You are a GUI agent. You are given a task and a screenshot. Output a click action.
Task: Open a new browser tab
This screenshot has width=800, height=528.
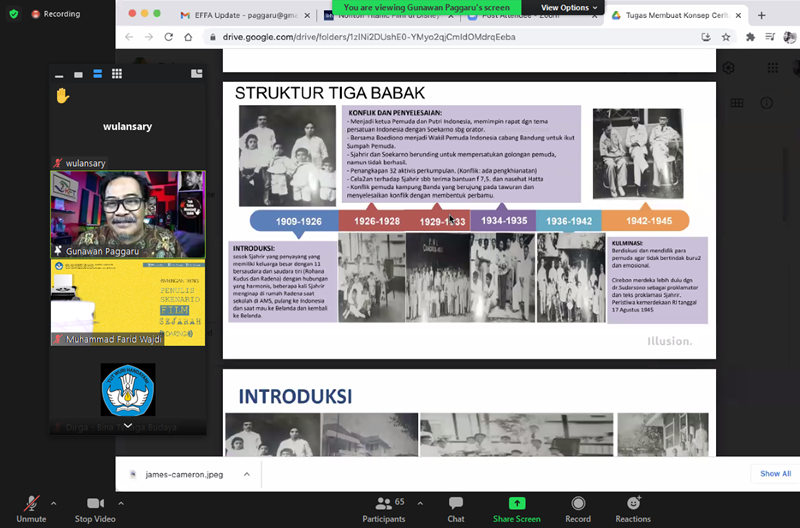(x=762, y=15)
